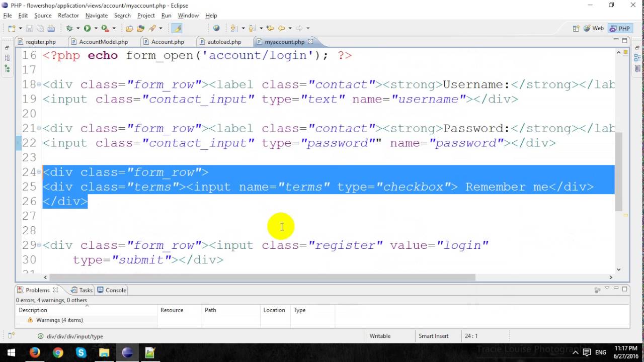Click the Save All toolbar icon
This screenshot has width=644, height=362.
click(x=40, y=29)
